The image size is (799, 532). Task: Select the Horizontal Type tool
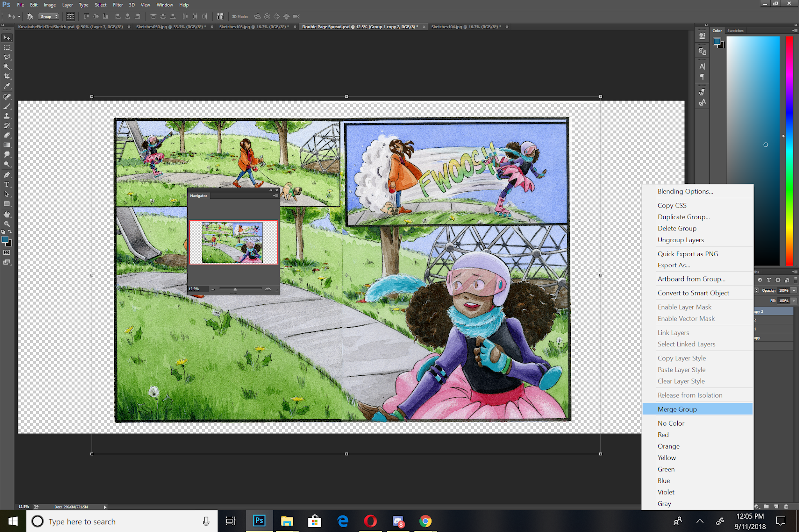(x=7, y=184)
